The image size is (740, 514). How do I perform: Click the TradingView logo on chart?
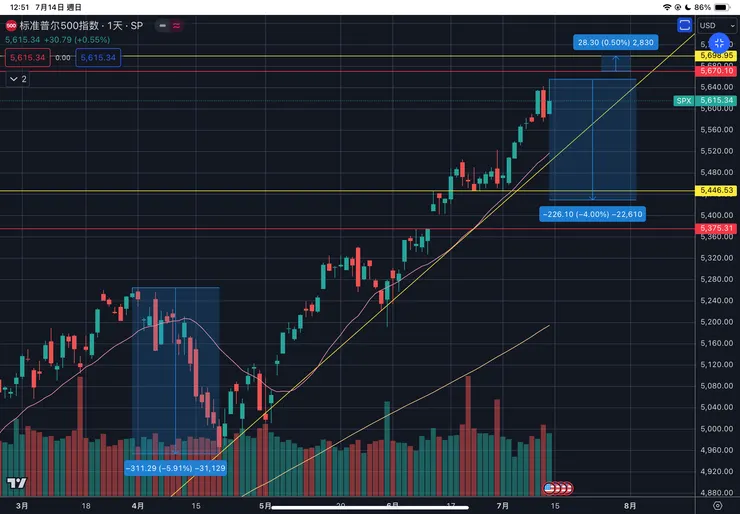click(15, 483)
